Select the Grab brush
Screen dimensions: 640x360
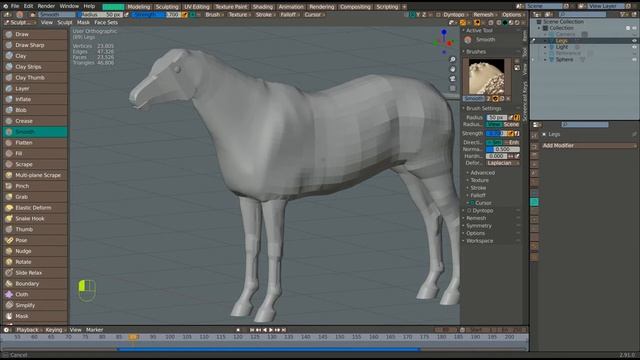click(35, 197)
